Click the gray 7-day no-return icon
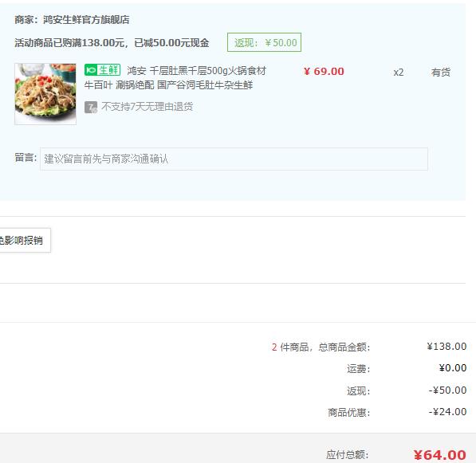Image resolution: width=476 pixels, height=463 pixels. coord(91,107)
